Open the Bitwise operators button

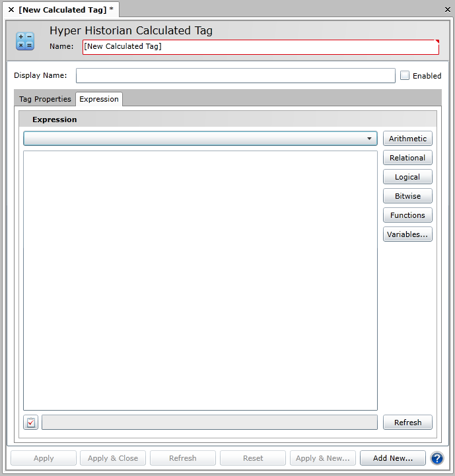tap(407, 196)
